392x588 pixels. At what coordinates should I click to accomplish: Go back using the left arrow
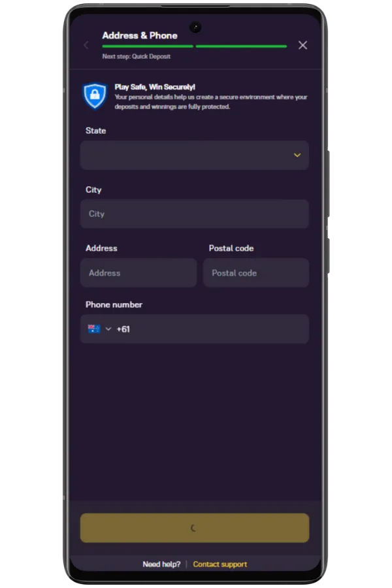[86, 45]
